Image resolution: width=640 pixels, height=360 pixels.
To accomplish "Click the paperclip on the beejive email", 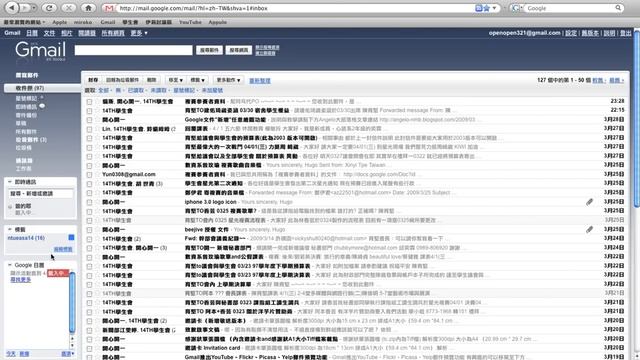I will click(x=589, y=229).
